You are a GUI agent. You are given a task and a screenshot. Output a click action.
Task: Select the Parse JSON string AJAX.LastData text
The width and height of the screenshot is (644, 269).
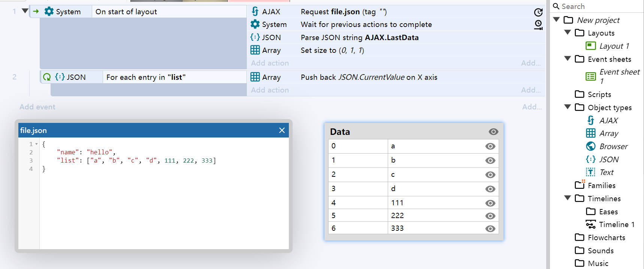pos(360,37)
